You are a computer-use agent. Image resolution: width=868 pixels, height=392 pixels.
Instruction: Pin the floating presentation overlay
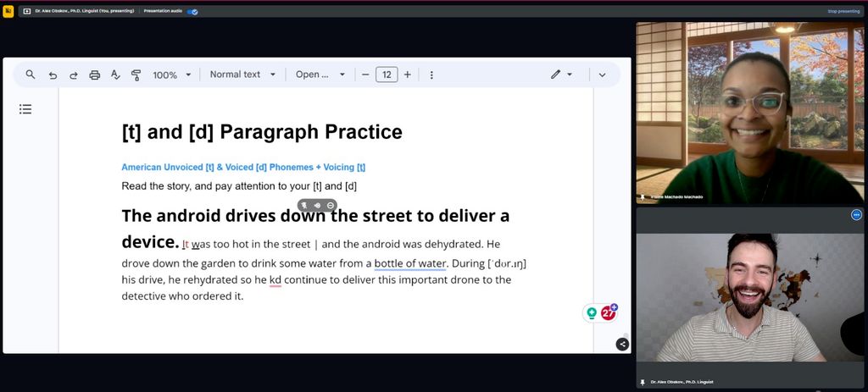click(x=304, y=205)
